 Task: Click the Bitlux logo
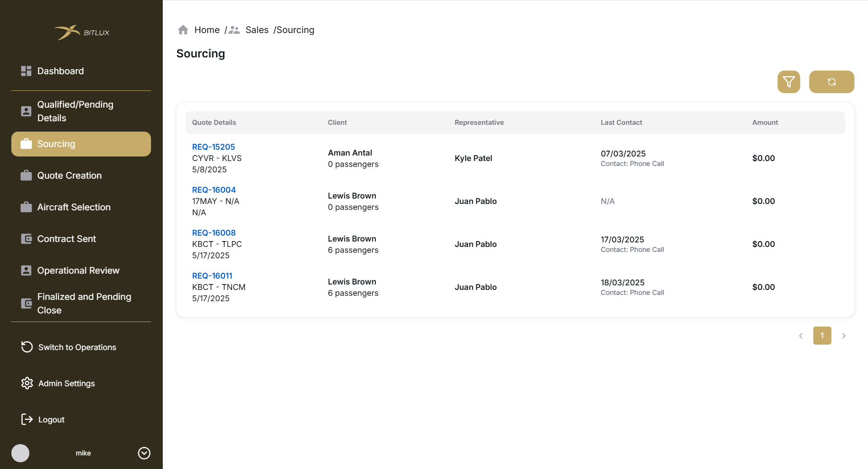tap(81, 33)
